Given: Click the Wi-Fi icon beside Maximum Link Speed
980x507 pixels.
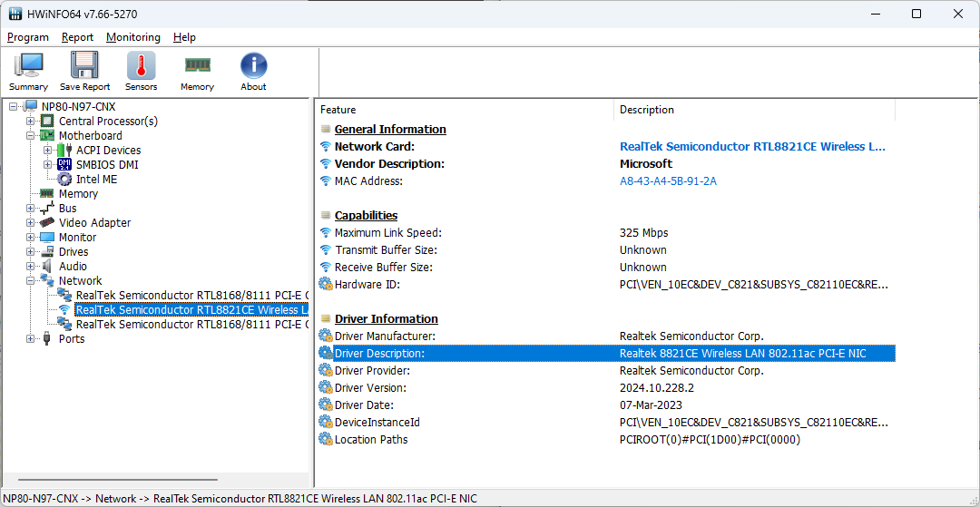Looking at the screenshot, I should pos(326,233).
